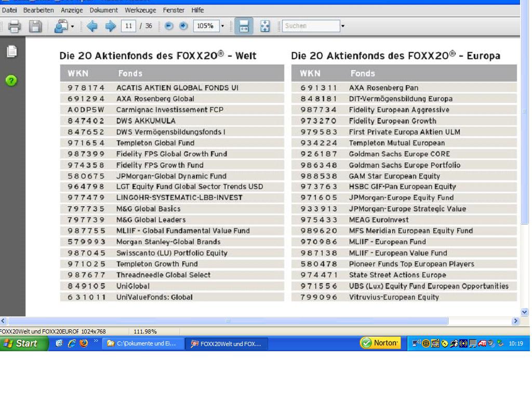This screenshot has height=399, width=532.
Task: Click the page number field showing 11
Action: (x=129, y=26)
